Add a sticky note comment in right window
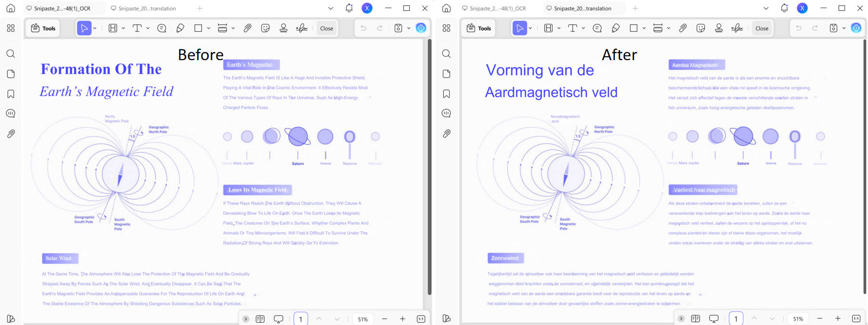This screenshot has width=868, height=325. point(597,28)
